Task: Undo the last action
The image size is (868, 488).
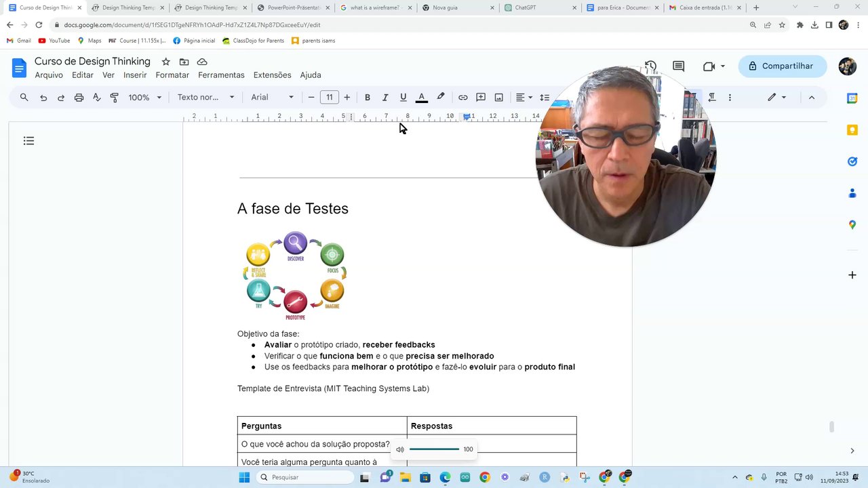Action: (43, 98)
